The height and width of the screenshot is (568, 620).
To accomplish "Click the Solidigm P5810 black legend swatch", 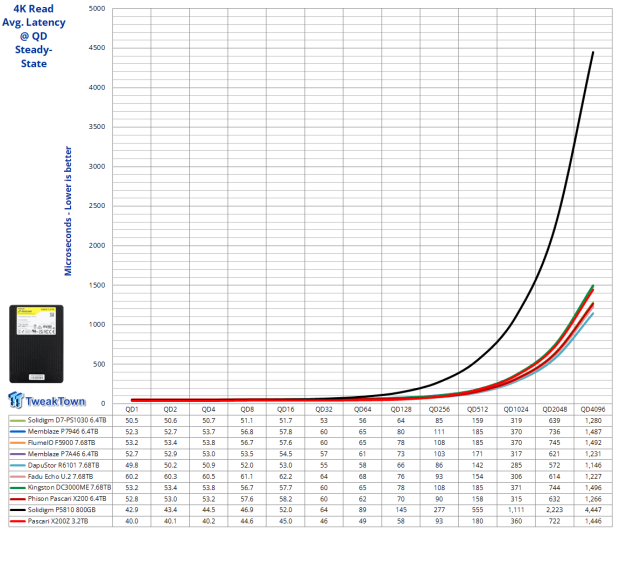I will pos(17,510).
